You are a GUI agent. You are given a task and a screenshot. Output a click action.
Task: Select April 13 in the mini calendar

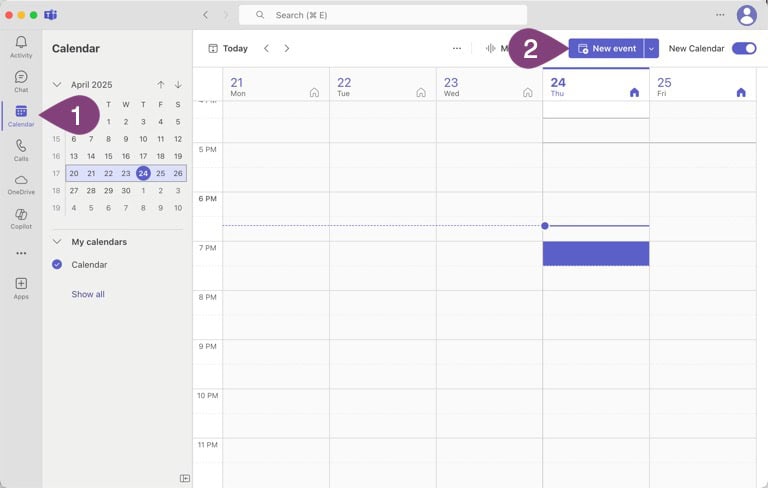[x=74, y=156]
